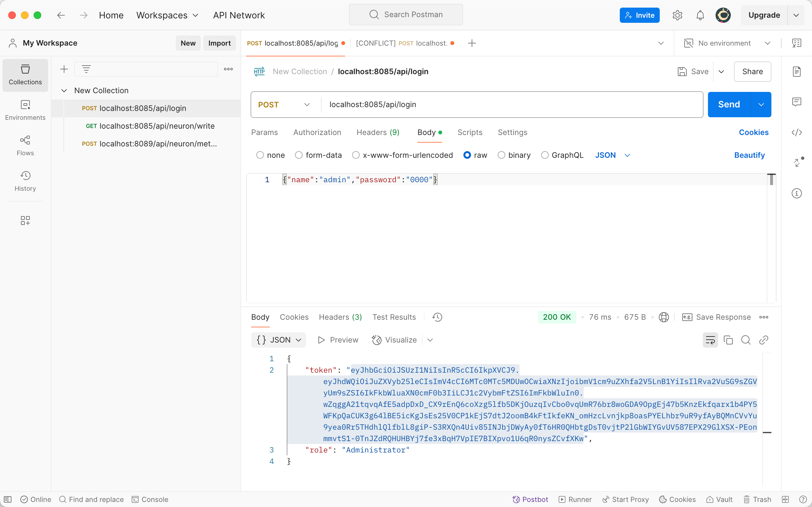Click the request URL input field

point(510,105)
